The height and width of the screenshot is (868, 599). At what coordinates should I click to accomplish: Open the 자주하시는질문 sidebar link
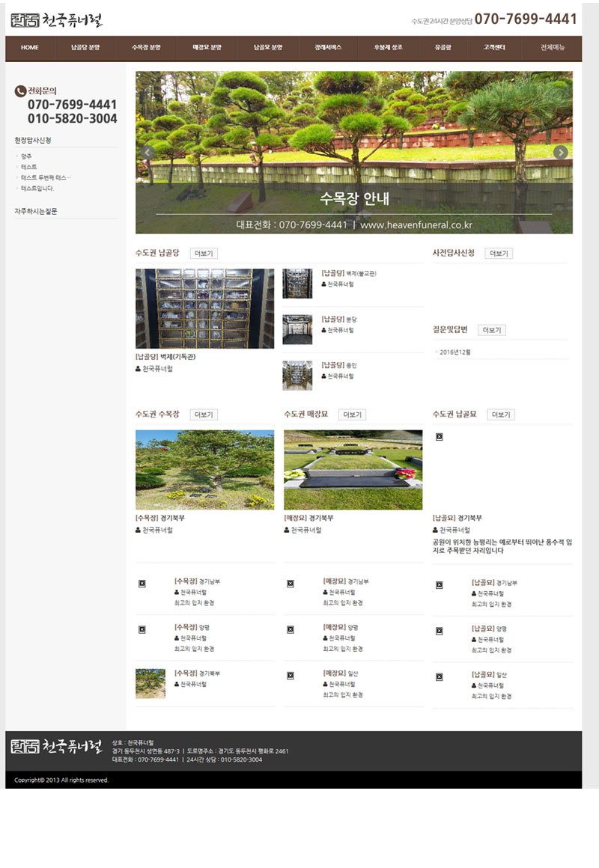tap(36, 212)
